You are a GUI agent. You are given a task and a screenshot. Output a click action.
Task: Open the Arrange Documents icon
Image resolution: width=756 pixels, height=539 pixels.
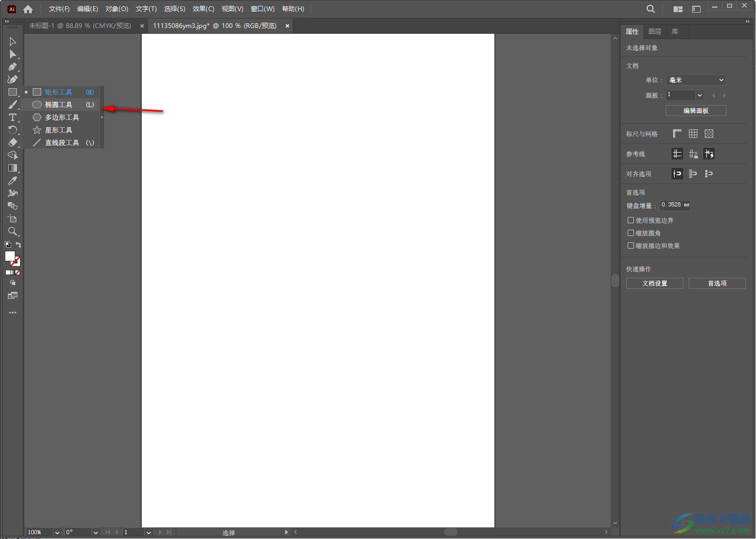click(678, 9)
